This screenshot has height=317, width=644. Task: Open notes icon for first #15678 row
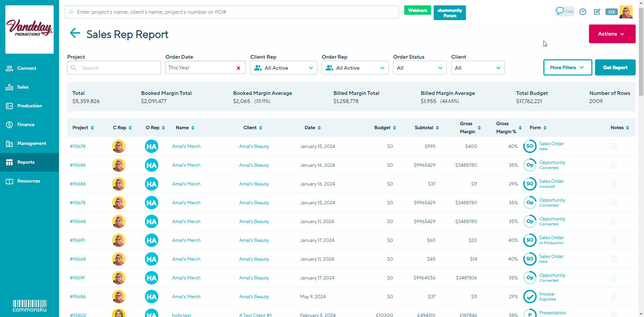click(613, 146)
